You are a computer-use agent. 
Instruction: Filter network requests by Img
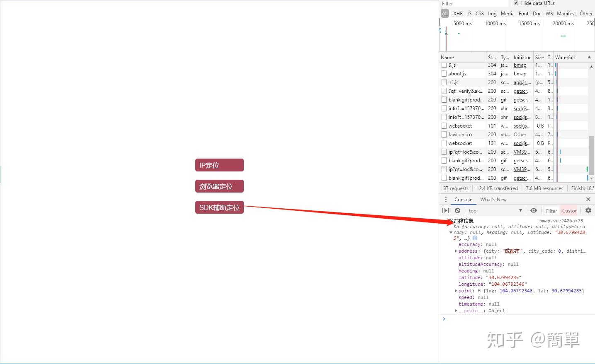[x=492, y=13]
